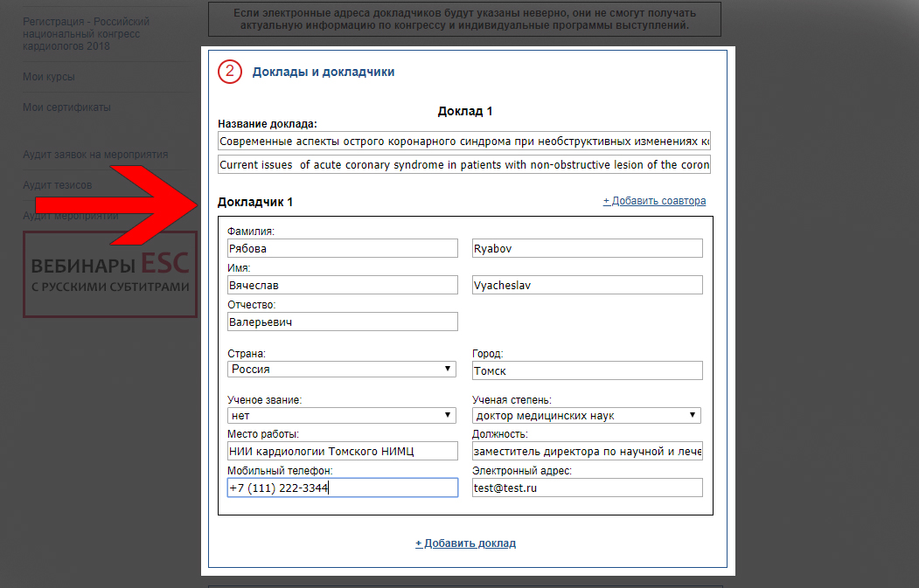
Task: Click the Отчество field containing Валерьевич
Action: [x=342, y=322]
